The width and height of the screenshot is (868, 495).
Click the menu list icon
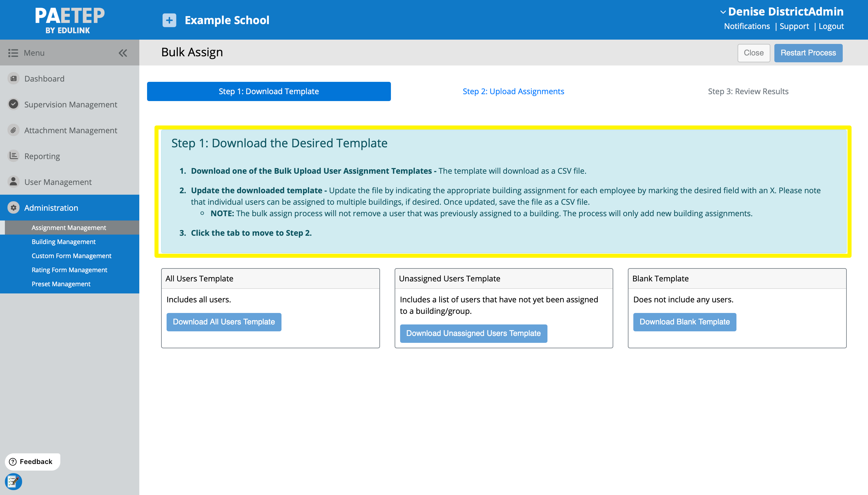(x=13, y=53)
